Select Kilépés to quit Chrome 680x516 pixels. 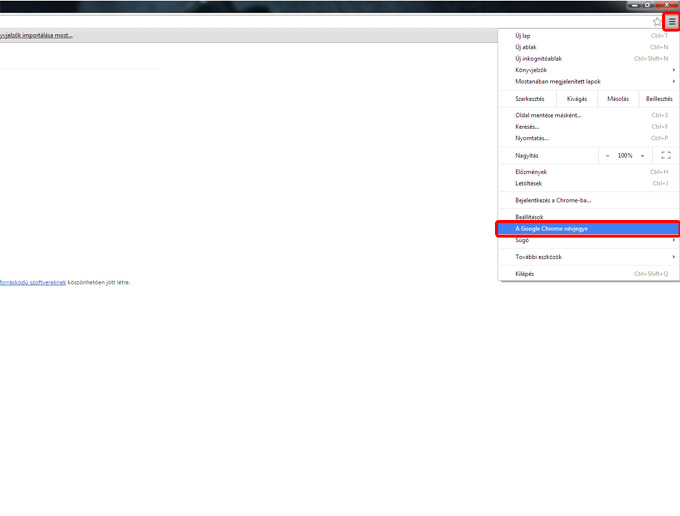click(x=524, y=273)
